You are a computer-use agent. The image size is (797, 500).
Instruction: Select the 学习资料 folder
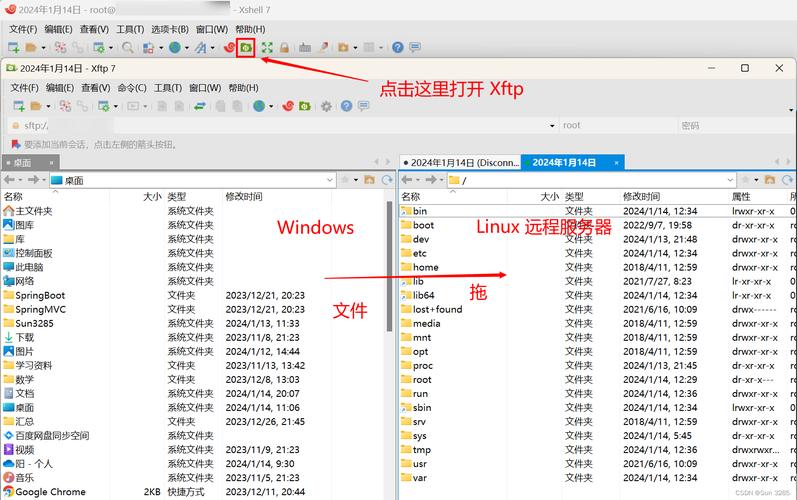[34, 365]
